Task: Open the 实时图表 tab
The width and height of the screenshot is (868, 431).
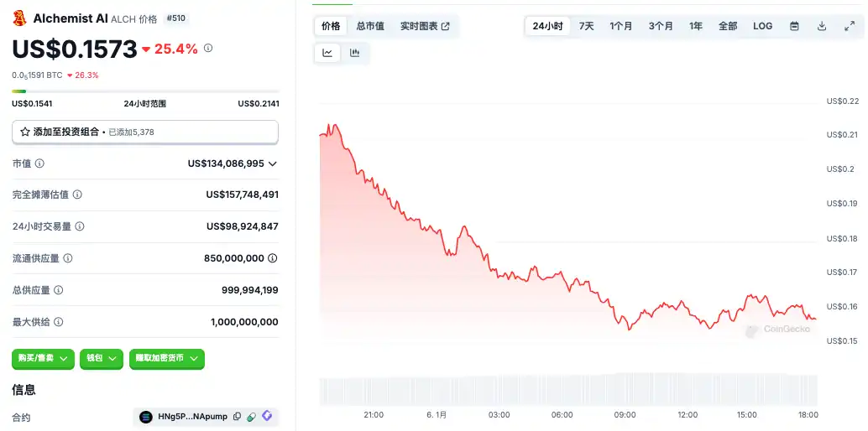Action: tap(425, 26)
